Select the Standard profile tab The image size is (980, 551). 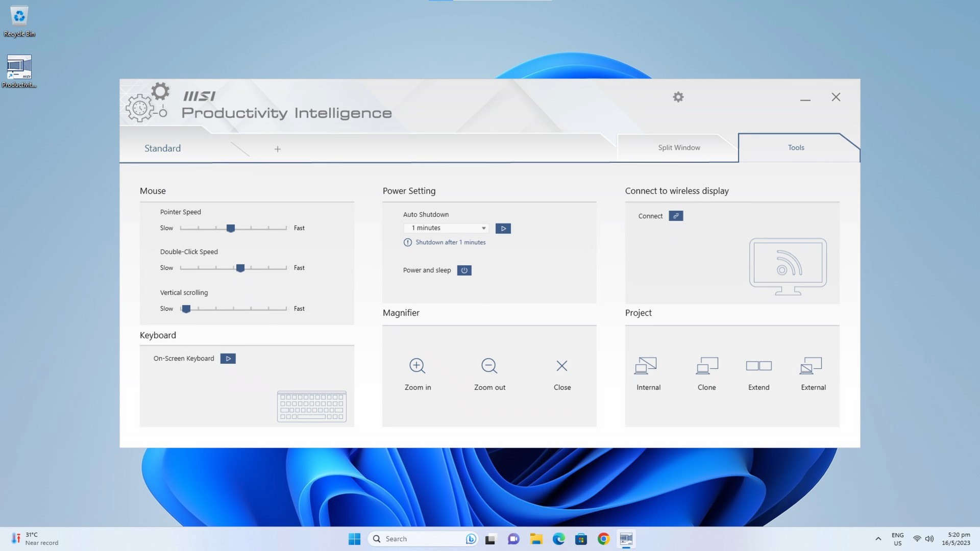click(162, 148)
